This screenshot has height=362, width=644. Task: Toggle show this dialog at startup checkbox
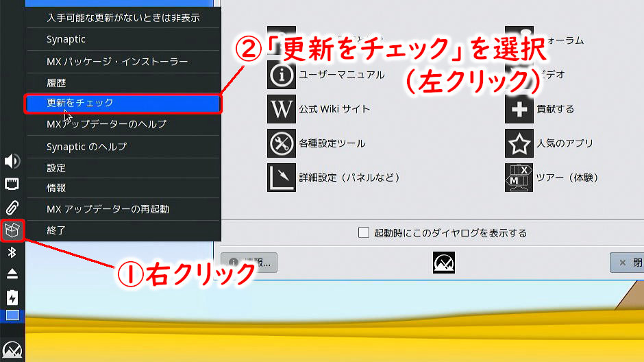click(364, 232)
